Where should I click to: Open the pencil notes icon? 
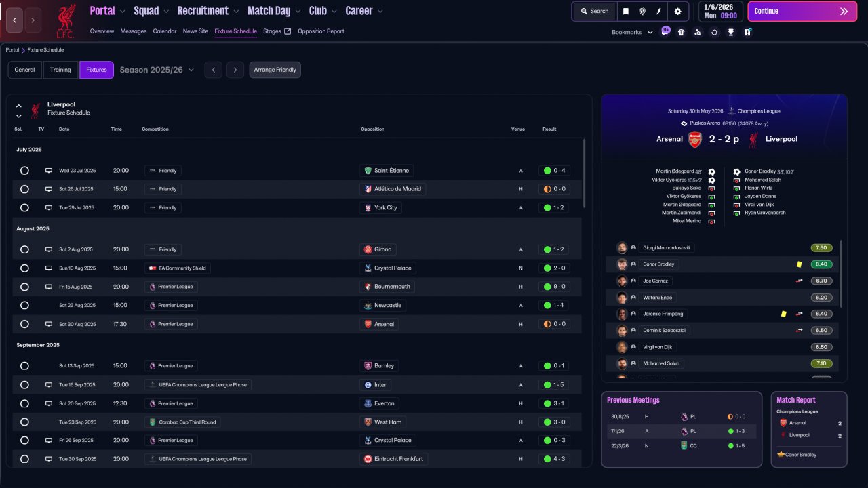click(x=658, y=12)
